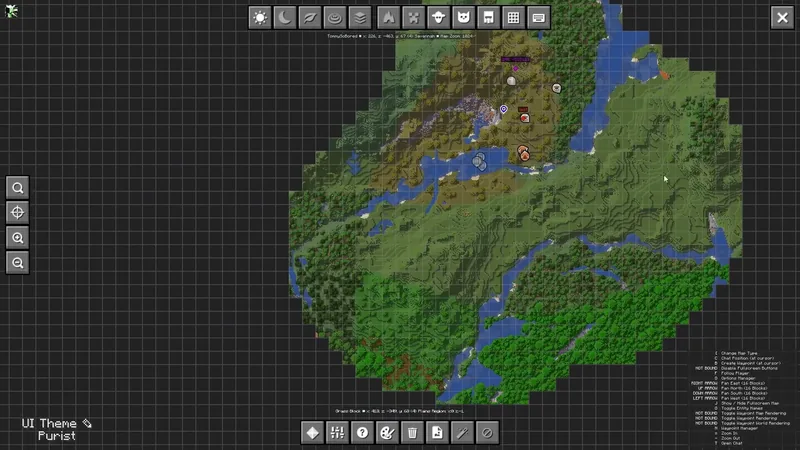
Task: Click the crosshair follow player button
Action: pos(17,213)
